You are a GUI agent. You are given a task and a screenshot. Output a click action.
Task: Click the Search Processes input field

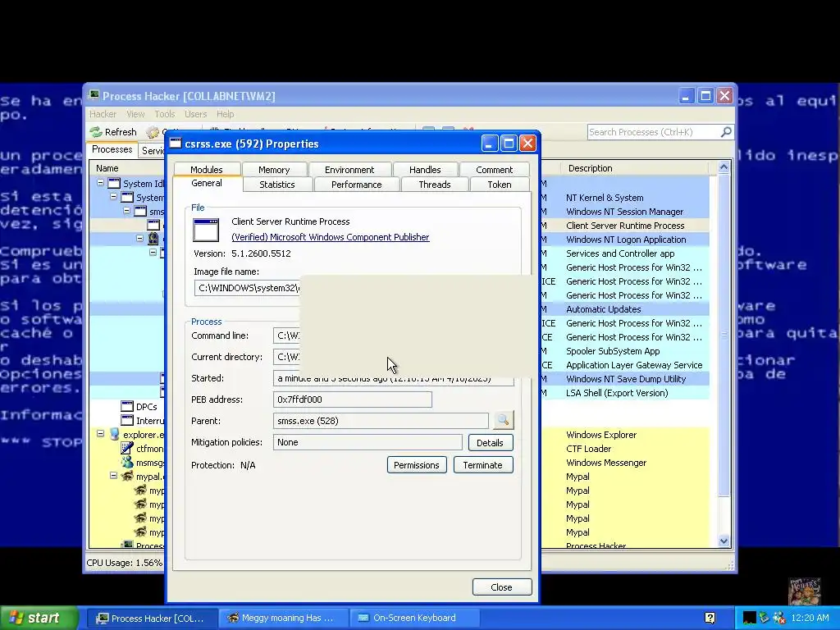[654, 132]
